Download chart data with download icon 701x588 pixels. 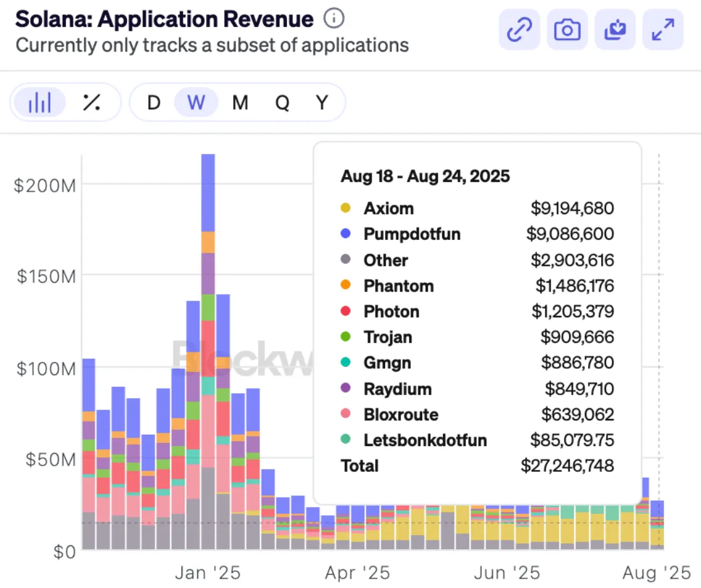(x=615, y=30)
